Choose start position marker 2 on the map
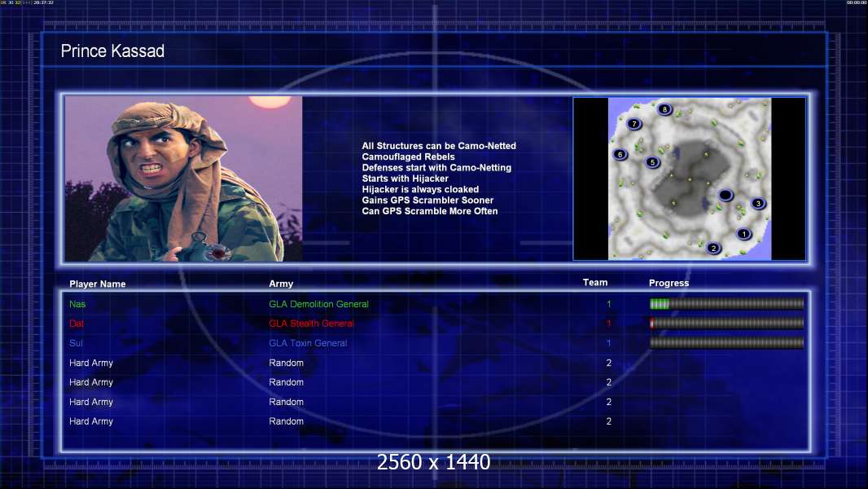The image size is (868, 489). point(713,248)
